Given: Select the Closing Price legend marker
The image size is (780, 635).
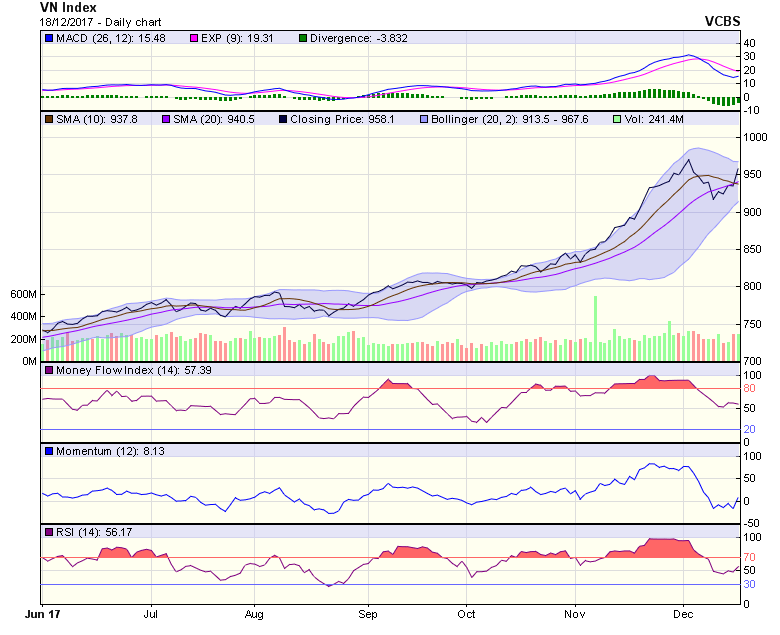Looking at the screenshot, I should coord(284,118).
